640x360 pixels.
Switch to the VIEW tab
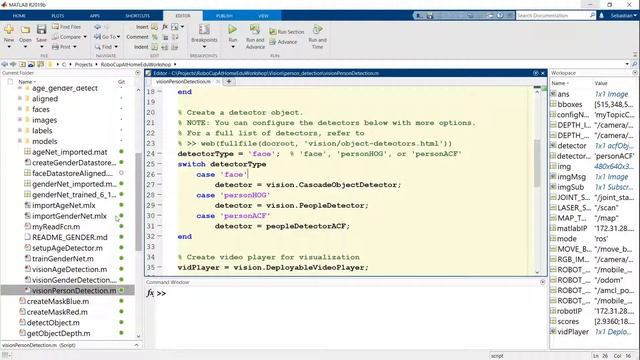[263, 16]
